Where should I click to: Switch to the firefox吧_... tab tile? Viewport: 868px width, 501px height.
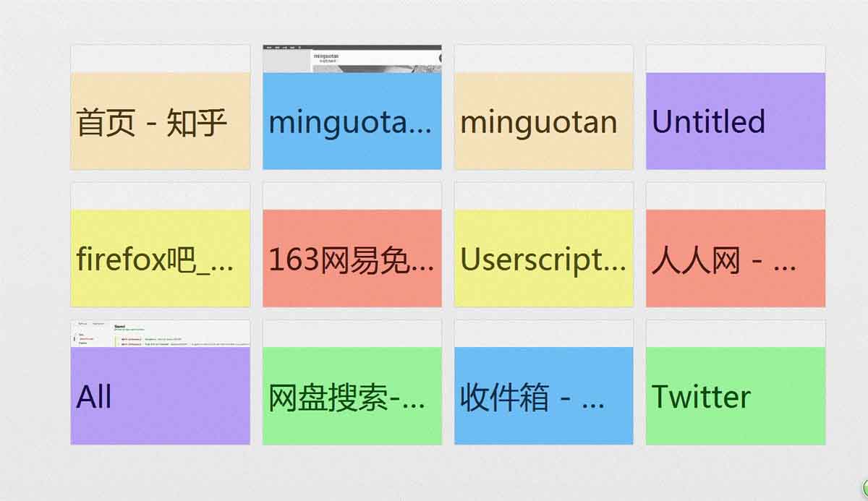click(x=160, y=245)
